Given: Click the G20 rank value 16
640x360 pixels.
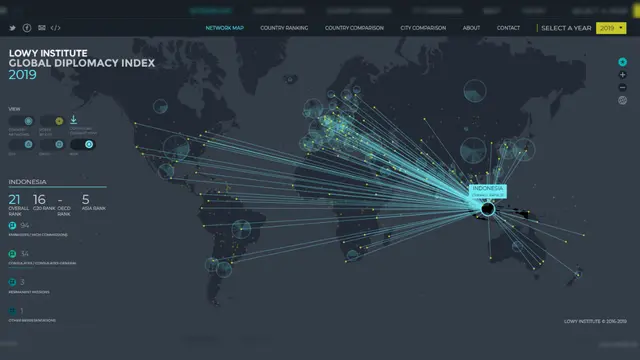Looking at the screenshot, I should [39, 200].
